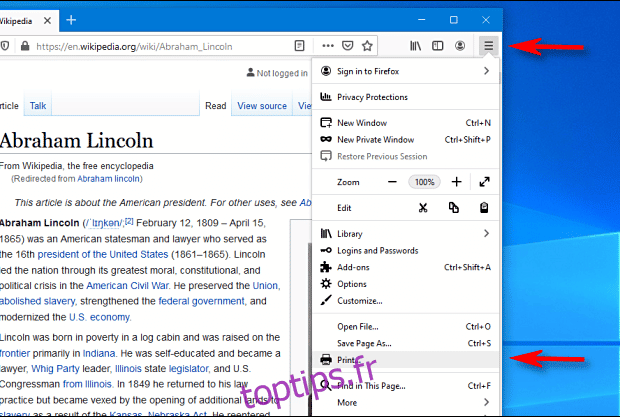Screen dimensions: 620x417
Task: Toggle Reader View icon in address bar
Action: [x=300, y=46]
